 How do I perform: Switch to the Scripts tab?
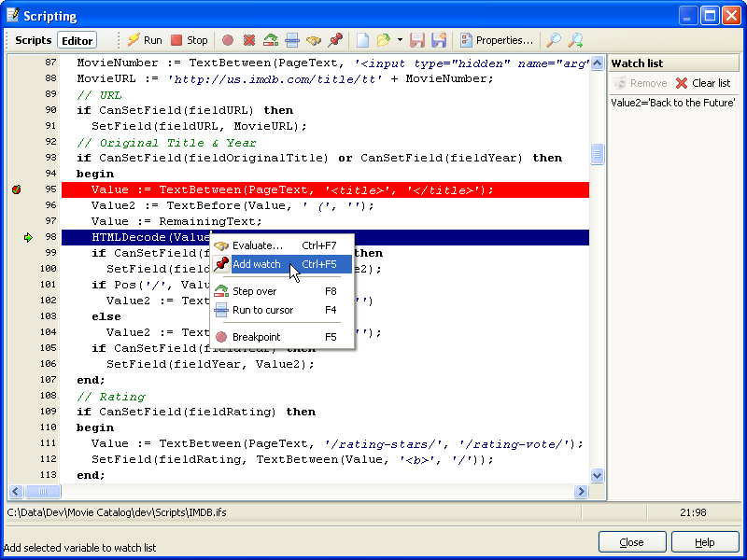[33, 40]
